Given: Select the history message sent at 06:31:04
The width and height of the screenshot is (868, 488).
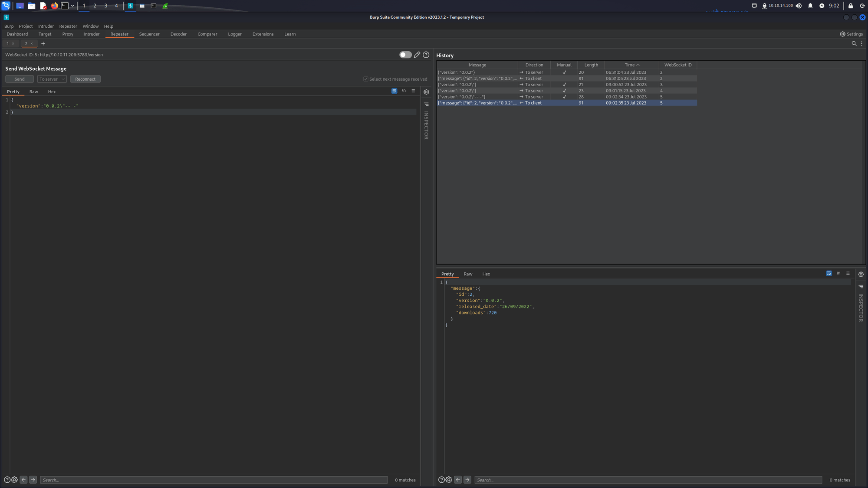Looking at the screenshot, I should coord(567,72).
